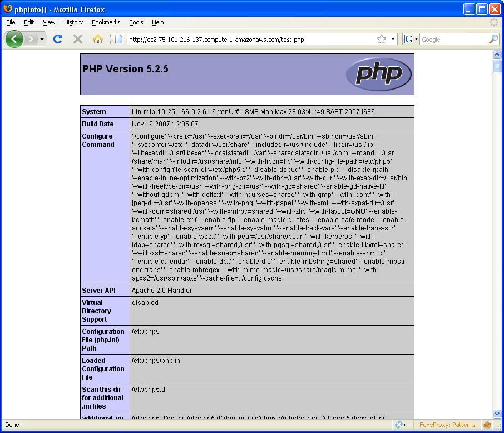Click the URL address field
This screenshot has height=433, width=504.
pyautogui.click(x=251, y=40)
